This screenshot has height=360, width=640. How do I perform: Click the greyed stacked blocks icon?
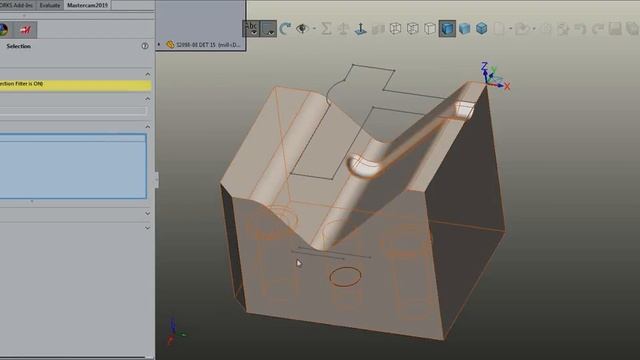pyautogui.click(x=378, y=29)
